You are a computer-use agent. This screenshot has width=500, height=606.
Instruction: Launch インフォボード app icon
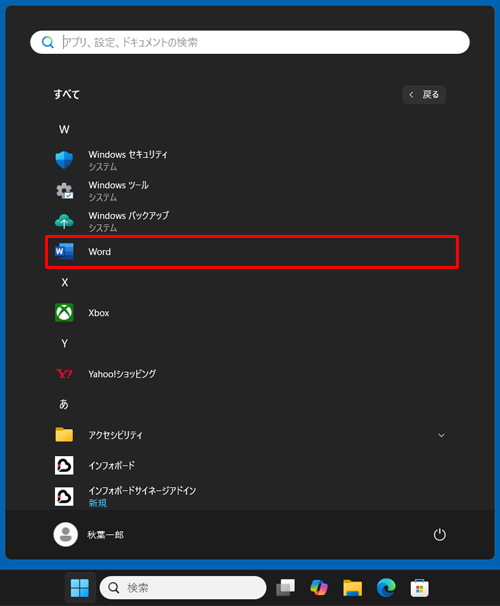click(64, 465)
